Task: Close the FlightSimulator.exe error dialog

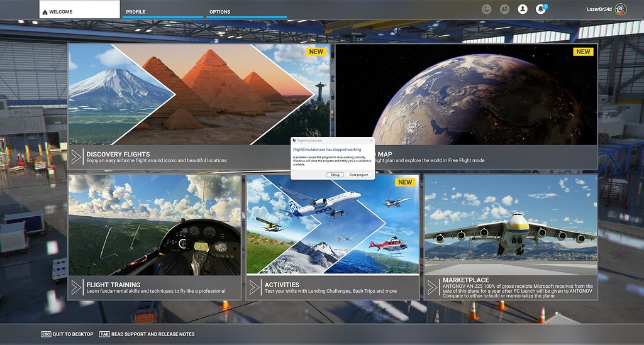Action: pos(371,141)
